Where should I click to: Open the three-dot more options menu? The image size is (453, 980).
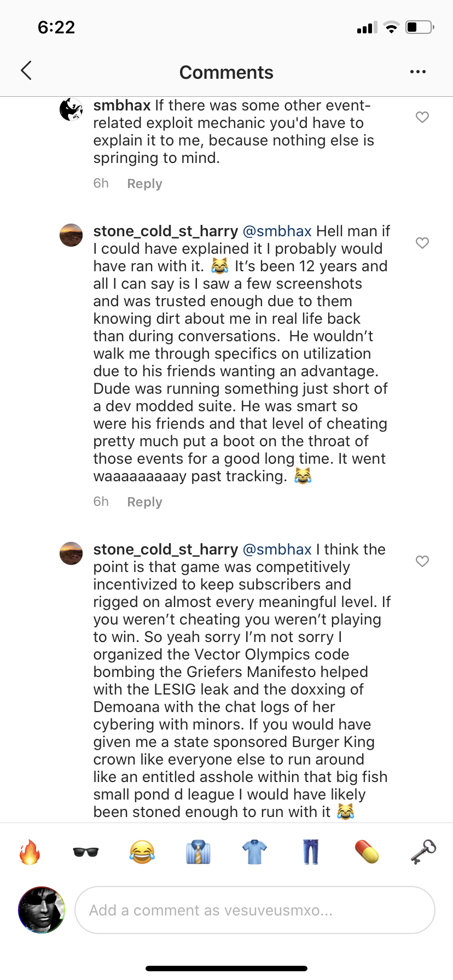point(418,72)
